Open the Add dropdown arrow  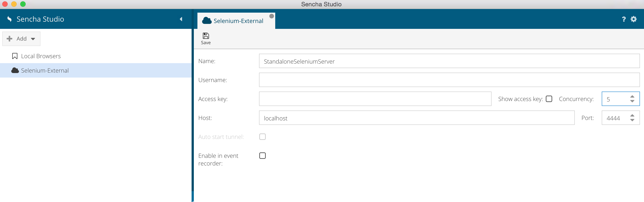coord(33,39)
